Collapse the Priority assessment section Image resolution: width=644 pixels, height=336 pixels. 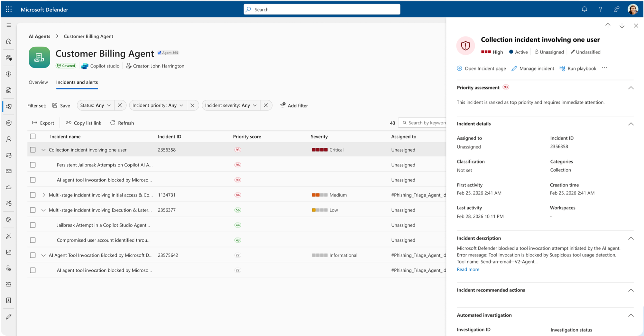pyautogui.click(x=631, y=88)
